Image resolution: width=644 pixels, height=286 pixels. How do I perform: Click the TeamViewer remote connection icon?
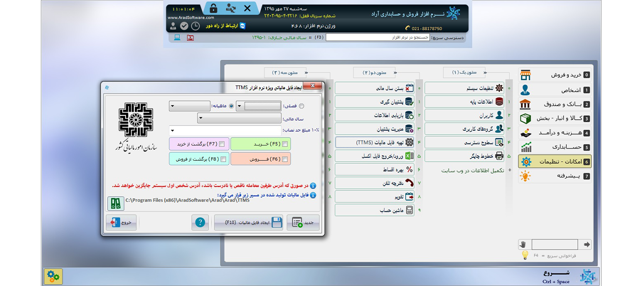coord(242,26)
